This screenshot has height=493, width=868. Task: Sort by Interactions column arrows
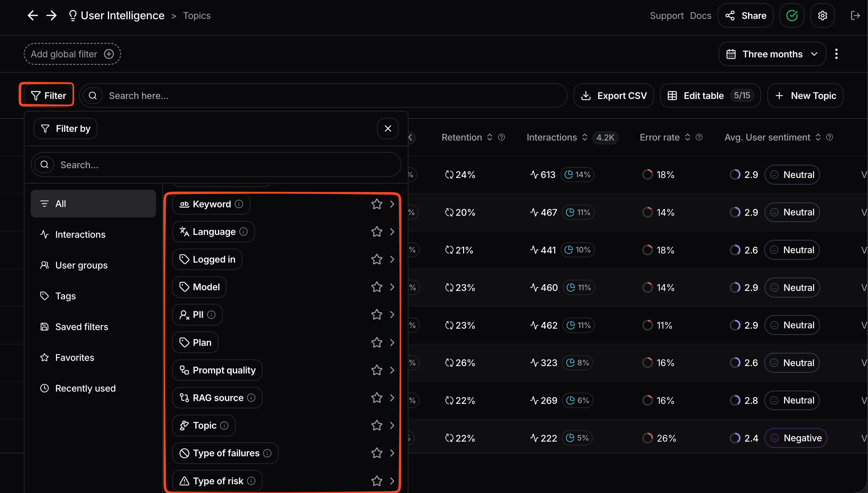[x=585, y=137]
